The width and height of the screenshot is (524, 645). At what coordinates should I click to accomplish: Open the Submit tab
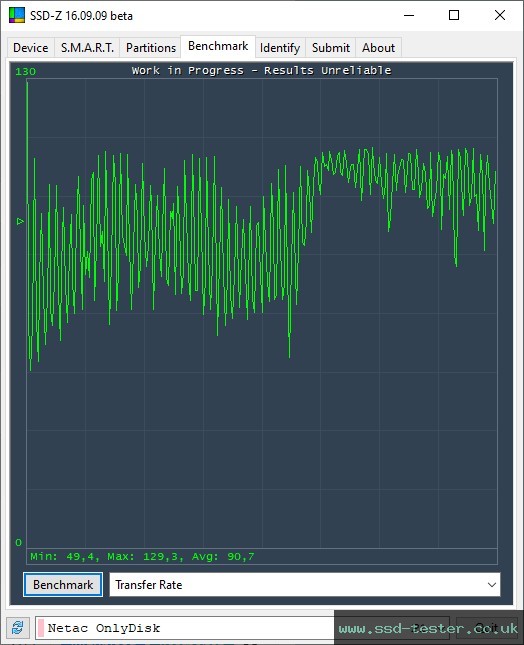[x=331, y=48]
